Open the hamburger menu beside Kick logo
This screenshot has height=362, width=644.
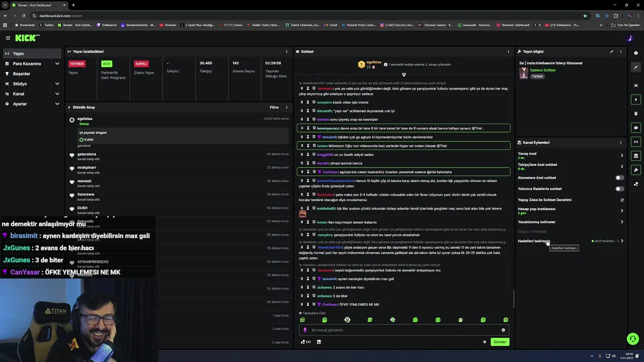pyautogui.click(x=8, y=38)
